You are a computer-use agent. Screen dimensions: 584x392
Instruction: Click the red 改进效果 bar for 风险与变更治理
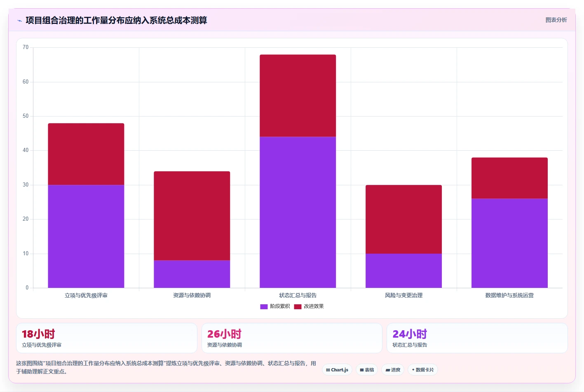pyautogui.click(x=404, y=219)
